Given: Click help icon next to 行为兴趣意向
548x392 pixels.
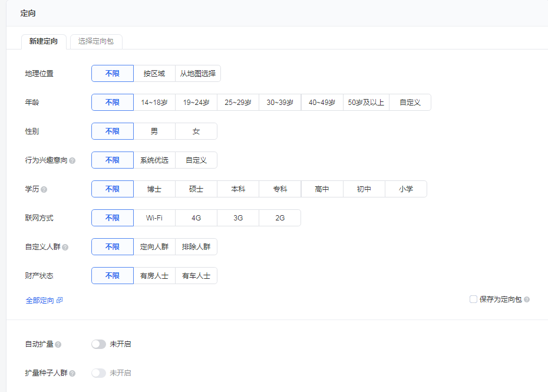Looking at the screenshot, I should 72,160.
